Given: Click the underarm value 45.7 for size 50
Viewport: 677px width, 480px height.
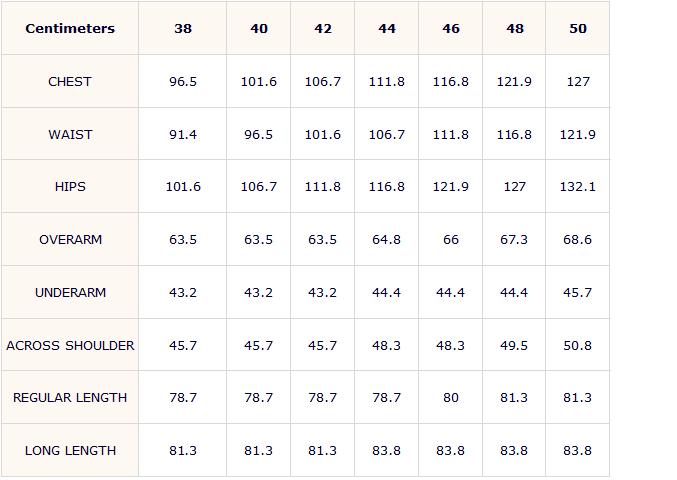Looking at the screenshot, I should (x=578, y=293).
